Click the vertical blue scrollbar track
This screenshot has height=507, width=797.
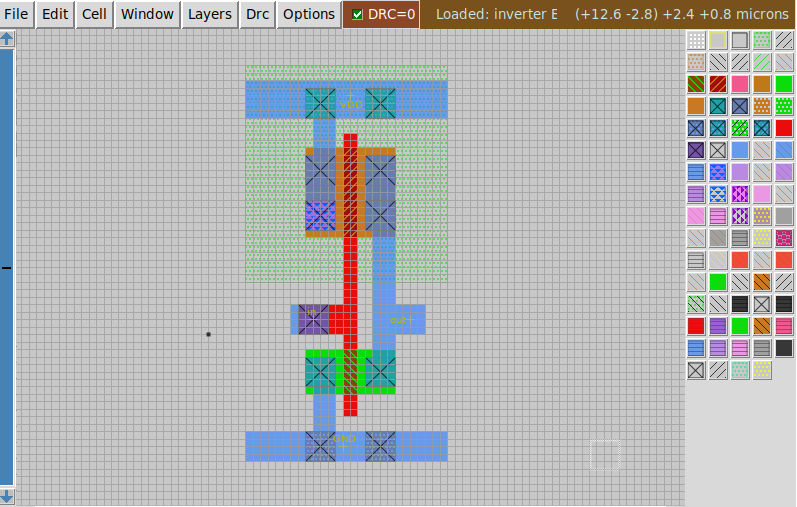point(7,267)
